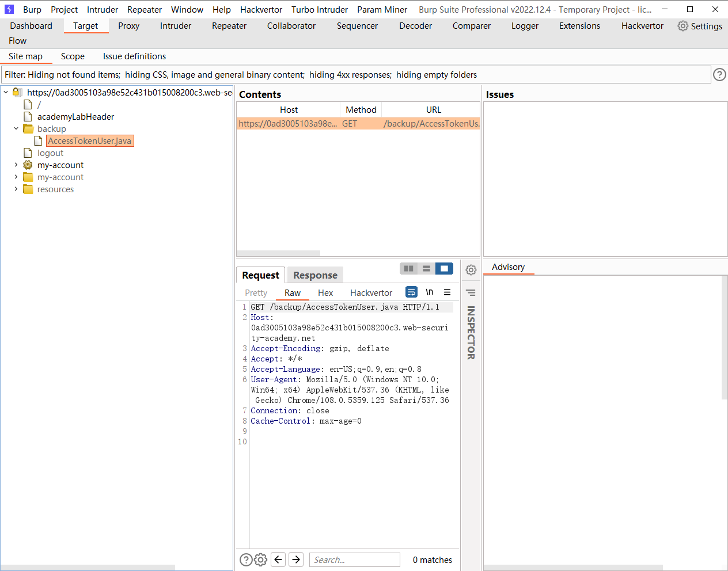
Task: Show the Response tab
Action: click(315, 275)
